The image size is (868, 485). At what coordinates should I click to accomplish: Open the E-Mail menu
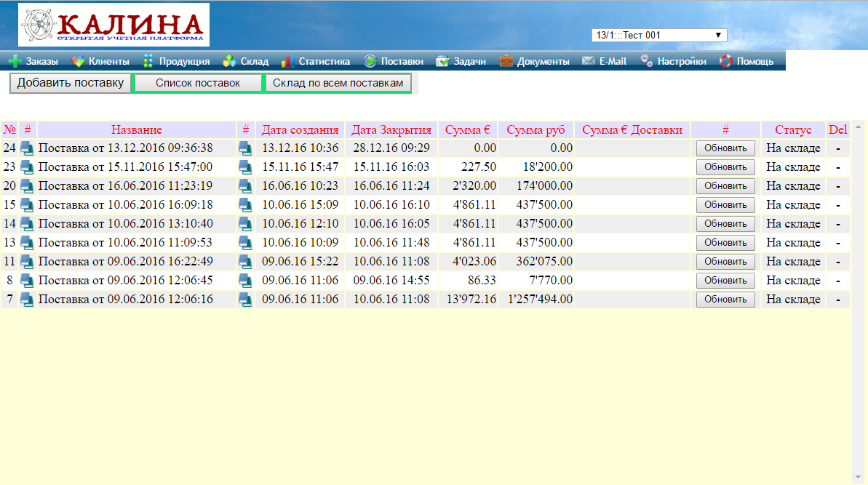point(604,61)
